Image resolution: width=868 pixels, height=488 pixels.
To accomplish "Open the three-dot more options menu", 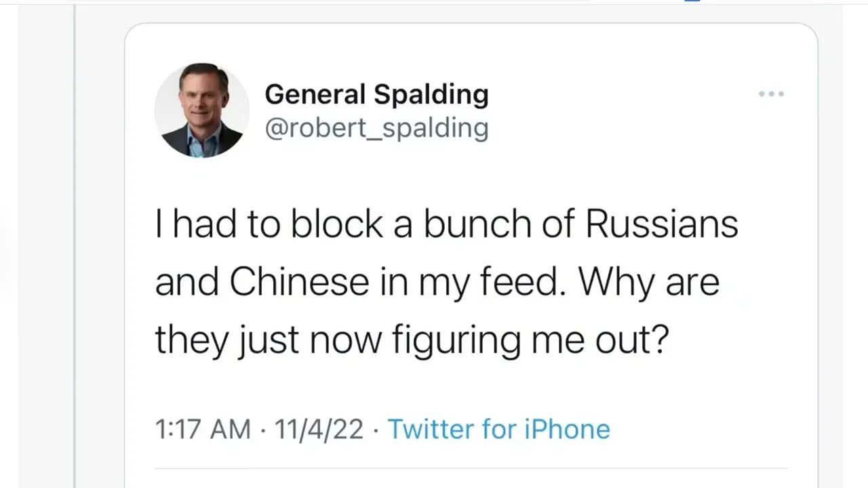I will [771, 94].
